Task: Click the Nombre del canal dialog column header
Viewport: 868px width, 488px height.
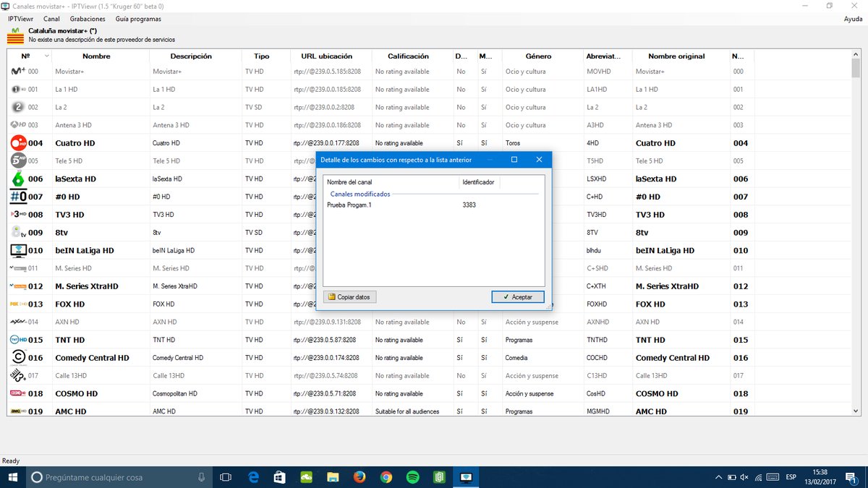Action: (391, 182)
